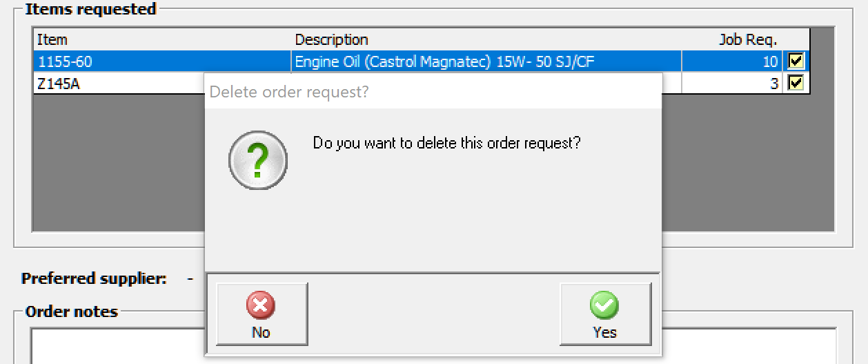Click the Items requested group heading
Viewport: 868px width, 364px height.
[x=90, y=9]
